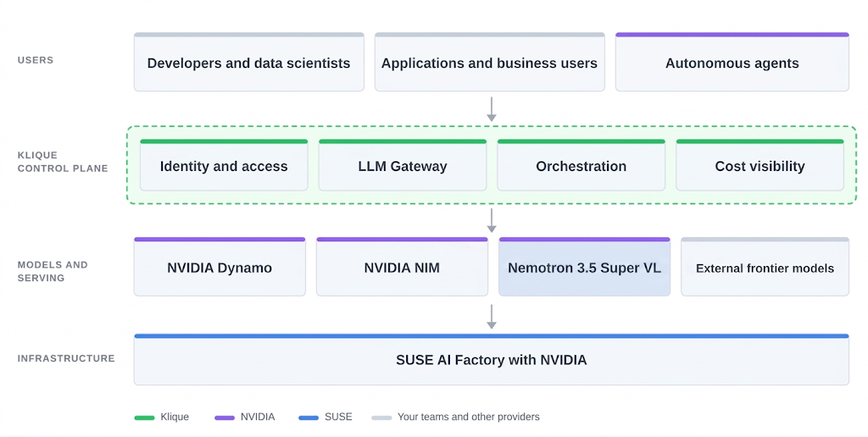
Task: Click the Developers and data scientists box
Action: pyautogui.click(x=249, y=62)
